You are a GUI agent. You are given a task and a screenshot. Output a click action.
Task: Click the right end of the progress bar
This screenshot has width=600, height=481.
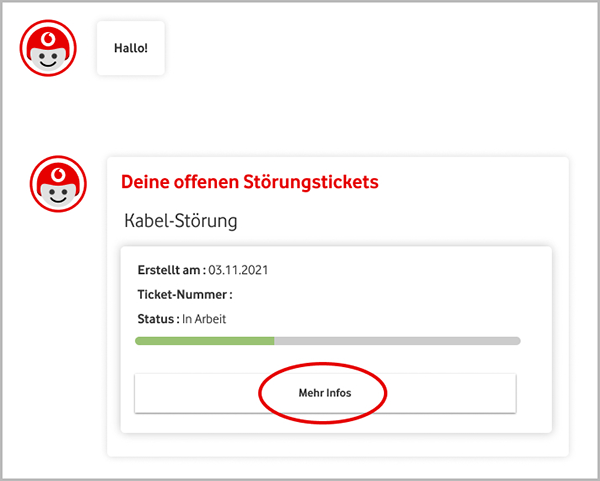click(516, 341)
